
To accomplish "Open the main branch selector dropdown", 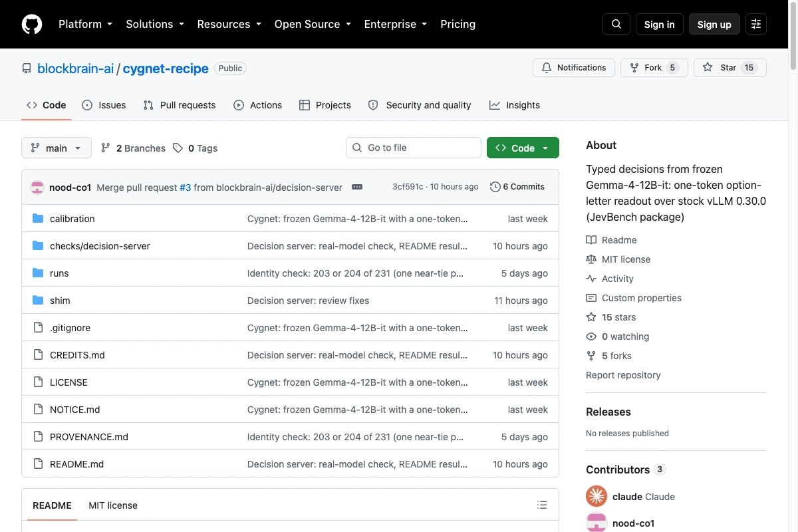I will pos(56,148).
